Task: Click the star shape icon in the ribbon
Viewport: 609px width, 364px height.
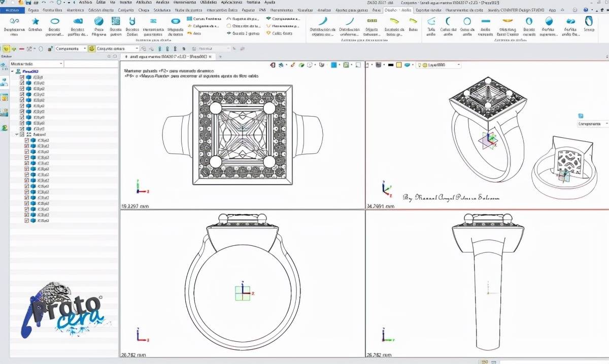Action: pos(35,21)
